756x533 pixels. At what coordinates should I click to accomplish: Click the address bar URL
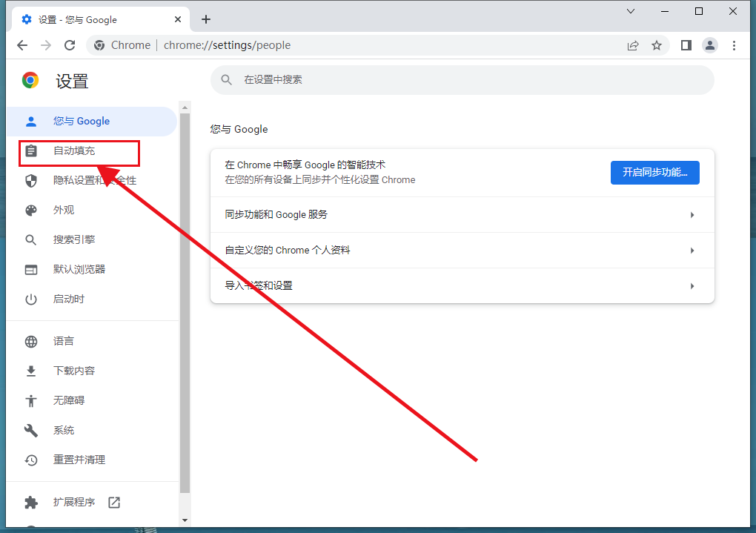pos(227,45)
